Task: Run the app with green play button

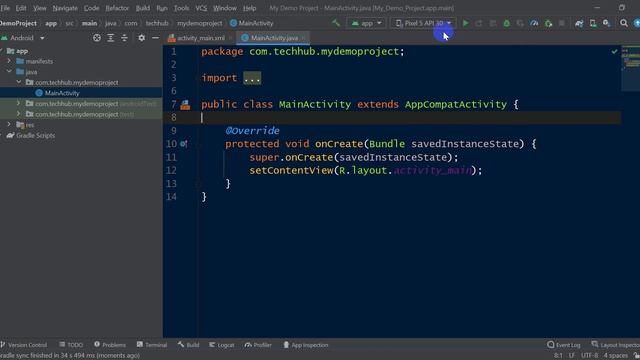Action: 465,23
